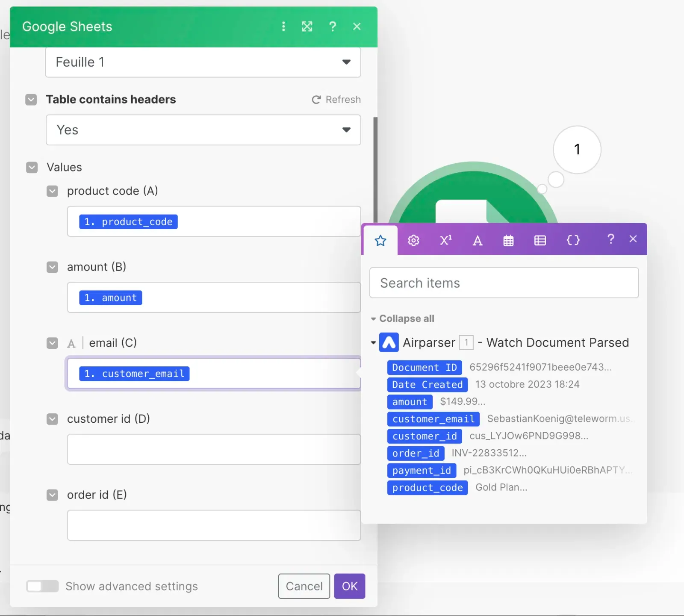Image resolution: width=684 pixels, height=616 pixels.
Task: Open the text and binary functions tab
Action: [478, 241]
